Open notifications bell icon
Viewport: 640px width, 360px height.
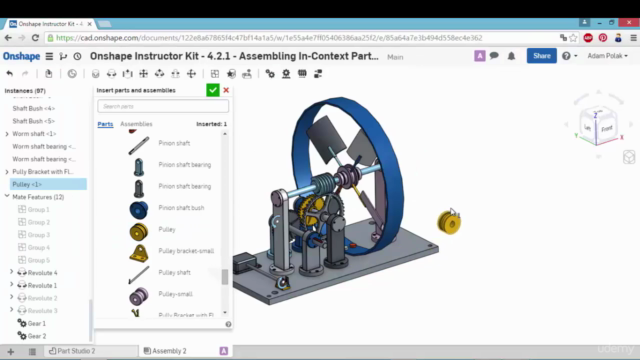pos(511,56)
